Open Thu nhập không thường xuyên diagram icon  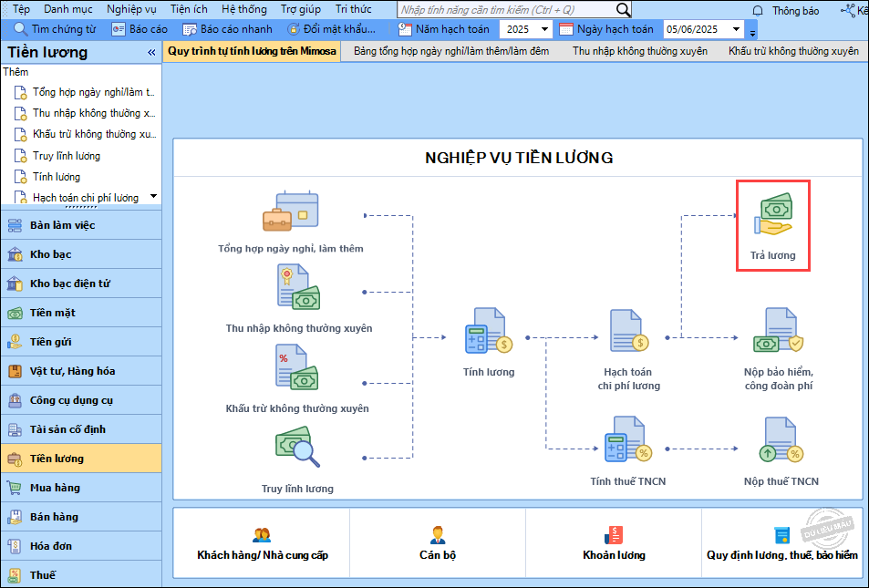point(299,286)
